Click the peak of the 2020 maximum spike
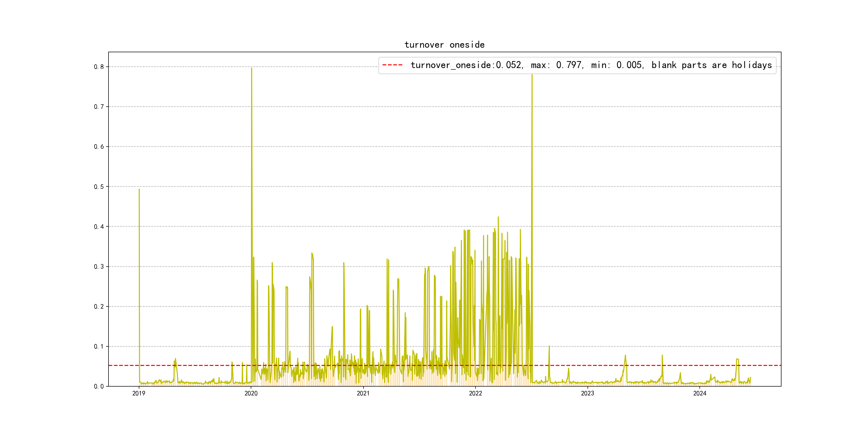The height and width of the screenshot is (434, 868). point(251,68)
